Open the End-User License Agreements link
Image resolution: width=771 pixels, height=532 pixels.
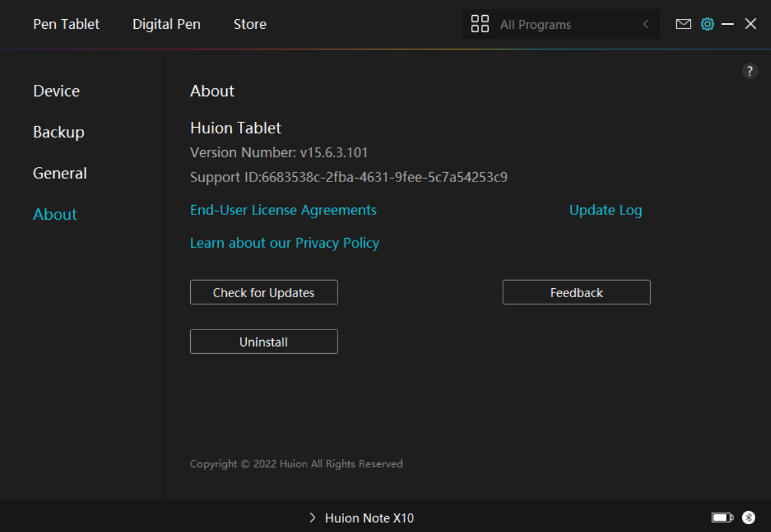(284, 210)
